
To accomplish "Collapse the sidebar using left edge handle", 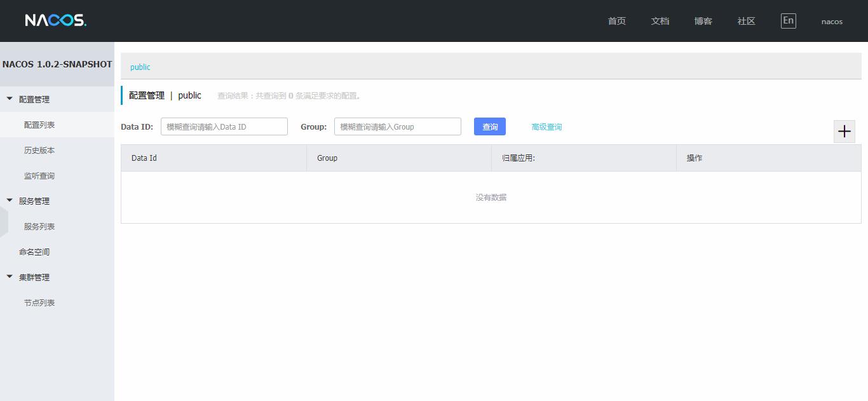I will click(3, 221).
